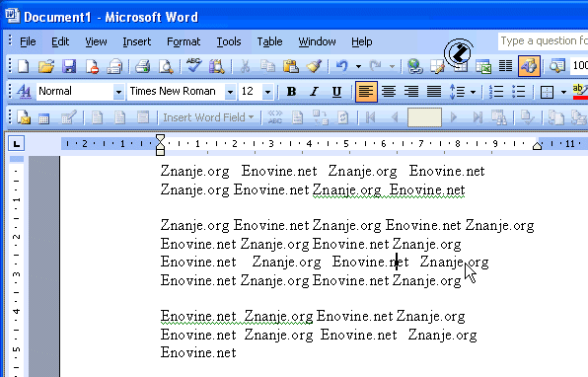
Task: Open the Insert menu
Action: coord(136,41)
